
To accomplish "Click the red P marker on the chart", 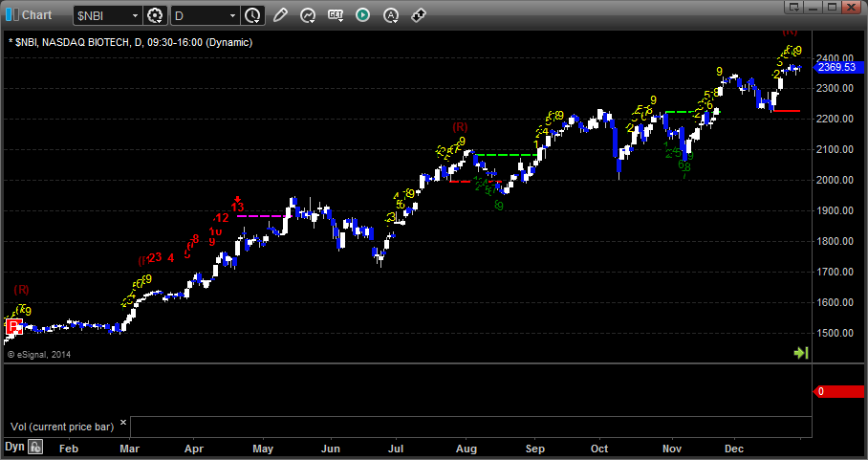I will click(13, 327).
